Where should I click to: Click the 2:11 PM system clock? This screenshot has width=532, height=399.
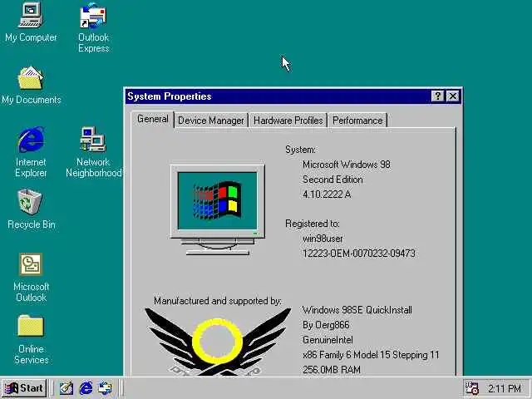pyautogui.click(x=505, y=388)
